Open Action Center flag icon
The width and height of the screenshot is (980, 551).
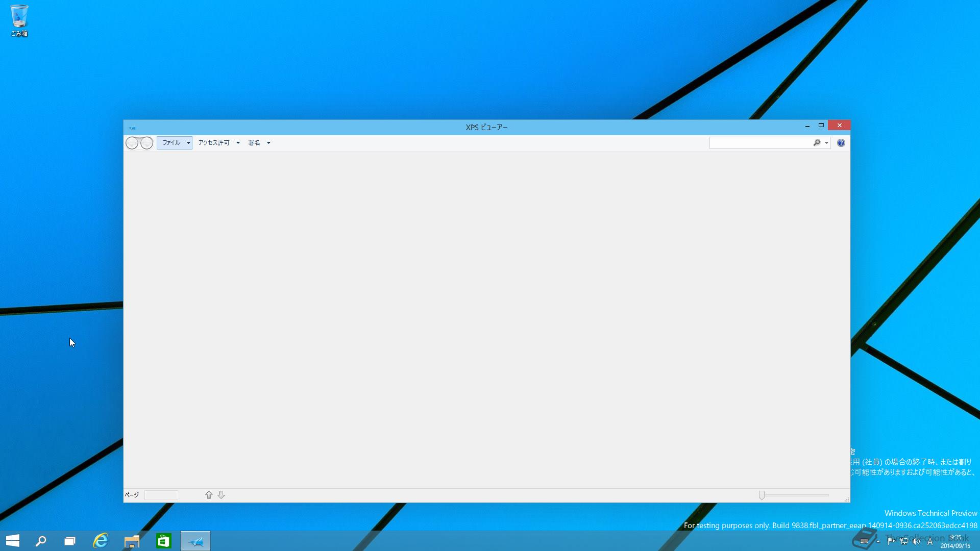tap(891, 541)
